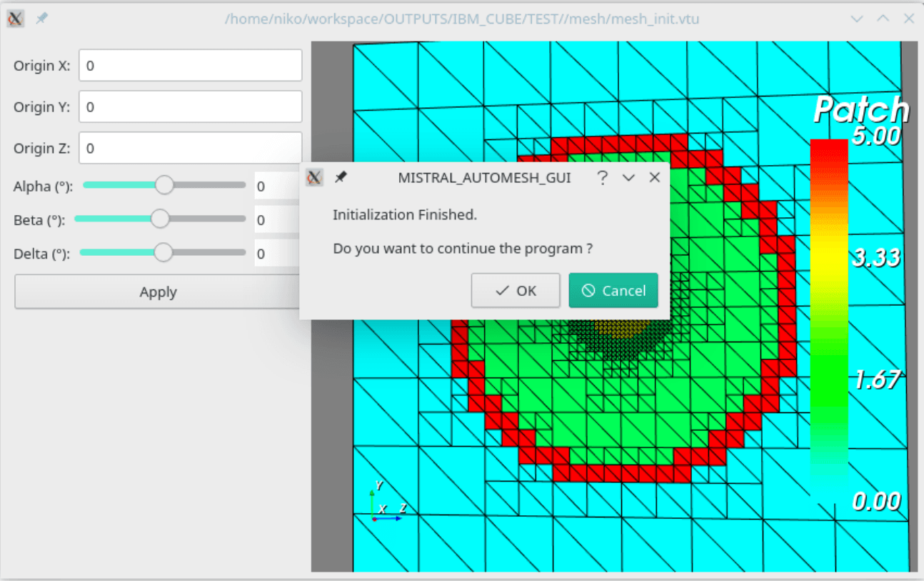
Task: Click the Beta angle slider knob
Action: [160, 219]
